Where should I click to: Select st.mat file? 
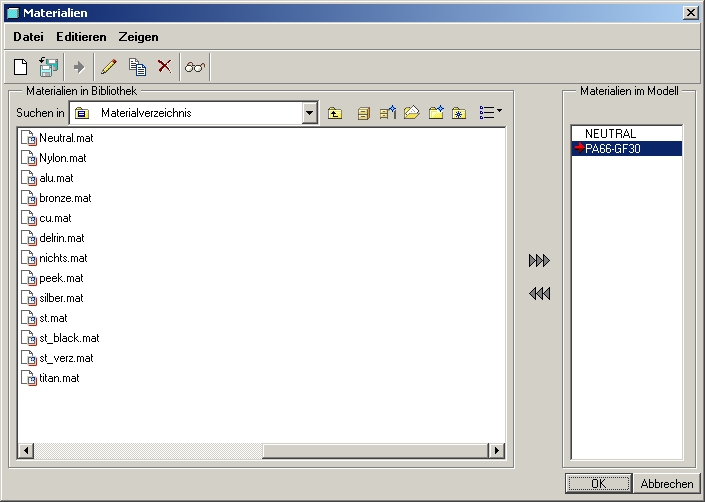(x=45, y=318)
